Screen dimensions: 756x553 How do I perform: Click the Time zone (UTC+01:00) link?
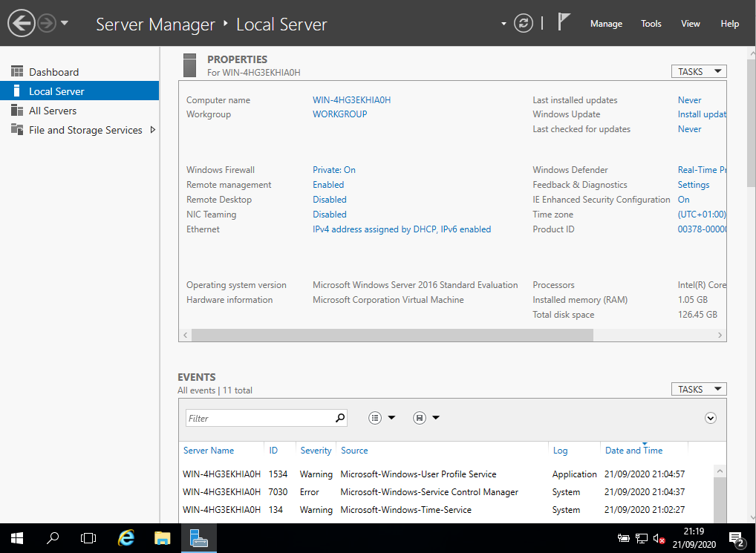[702, 215]
